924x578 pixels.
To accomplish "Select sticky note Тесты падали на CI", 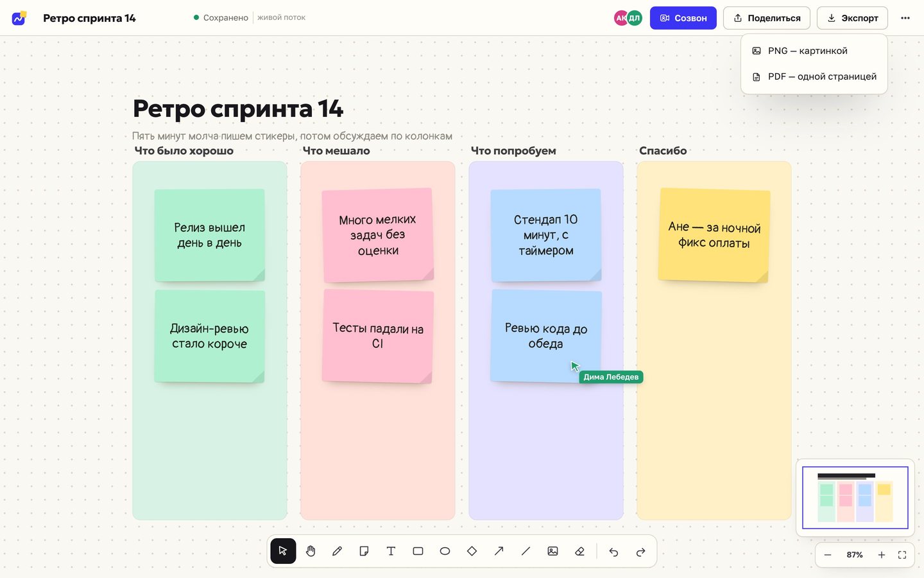I will tap(378, 336).
